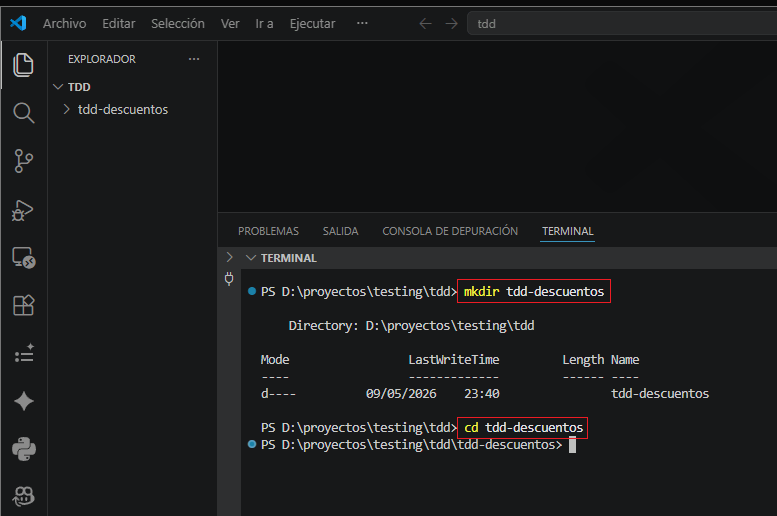The image size is (777, 516).
Task: Open the Search view icon
Action: pos(23,113)
